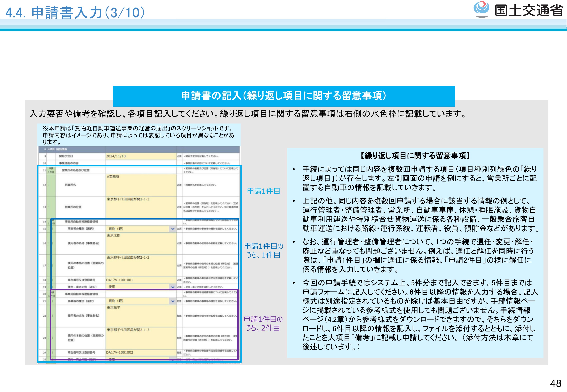567x392 pixels.
Task: Click the chassis number field DA17V-1001002
Action: 141,352
